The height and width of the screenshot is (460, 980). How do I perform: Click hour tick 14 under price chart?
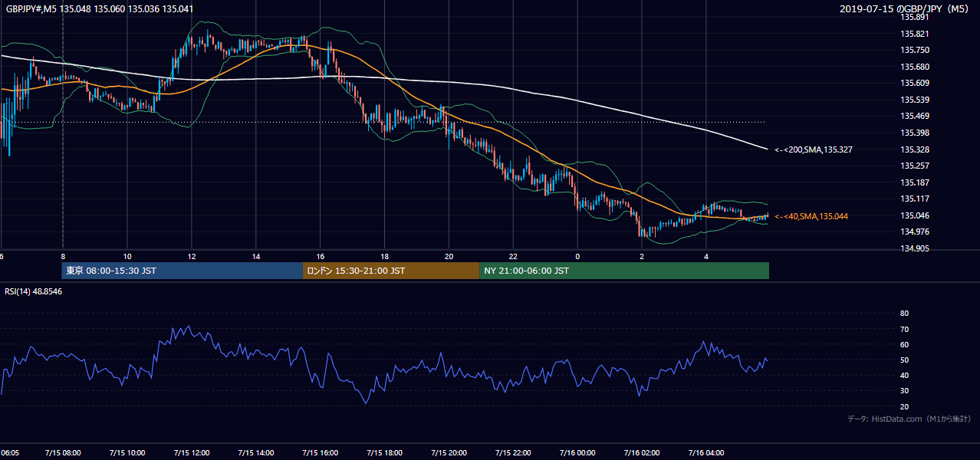point(256,256)
